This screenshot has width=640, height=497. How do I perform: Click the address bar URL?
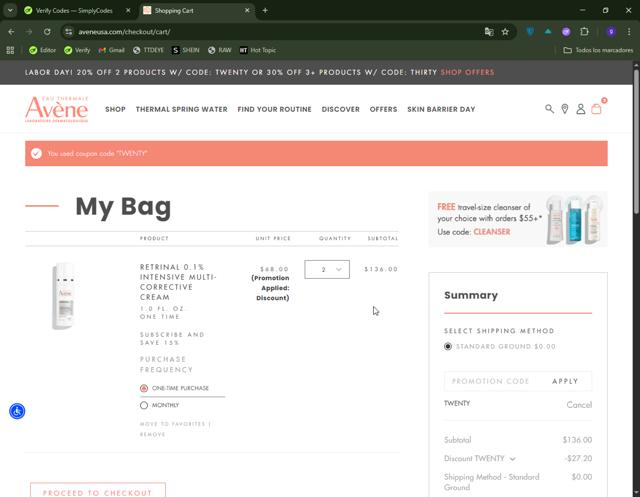[x=124, y=31]
